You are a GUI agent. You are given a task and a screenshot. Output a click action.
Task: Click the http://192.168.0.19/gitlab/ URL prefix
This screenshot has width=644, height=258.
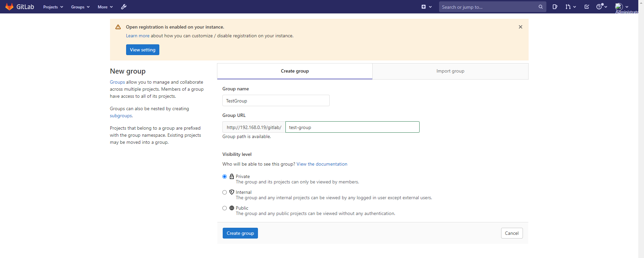point(254,127)
